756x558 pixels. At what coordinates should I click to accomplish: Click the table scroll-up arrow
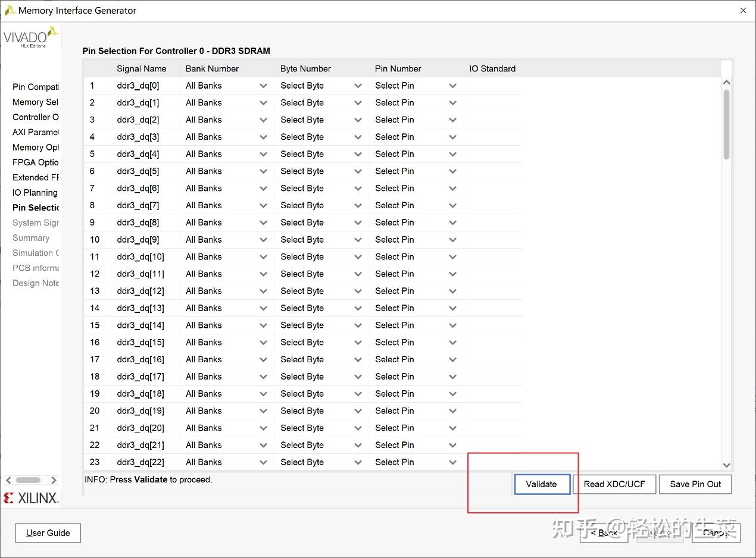coord(726,83)
